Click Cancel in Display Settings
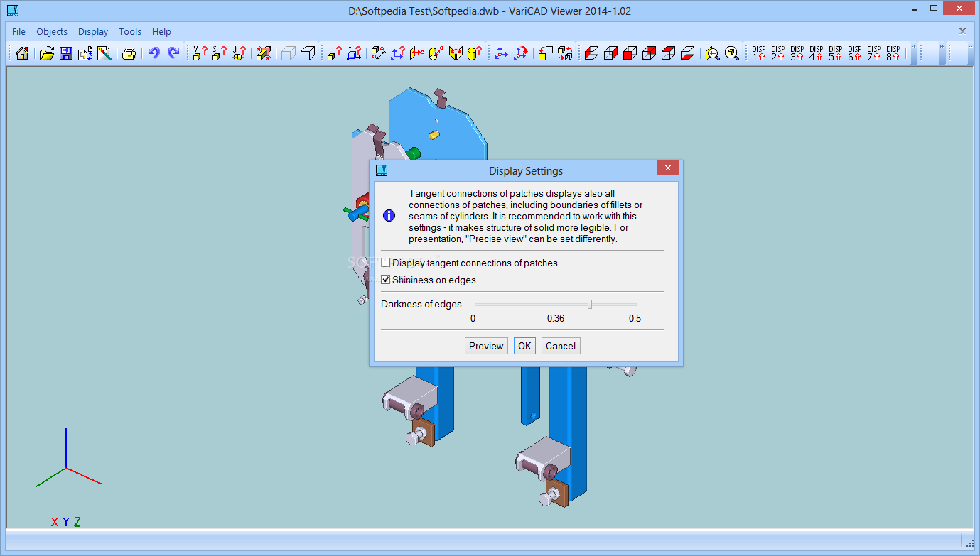Image resolution: width=980 pixels, height=556 pixels. coord(561,346)
